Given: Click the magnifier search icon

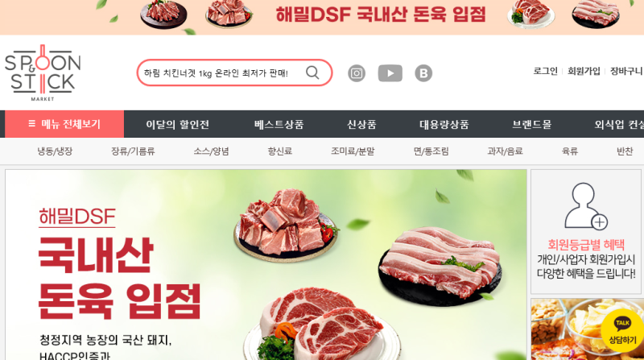Looking at the screenshot, I should 312,72.
